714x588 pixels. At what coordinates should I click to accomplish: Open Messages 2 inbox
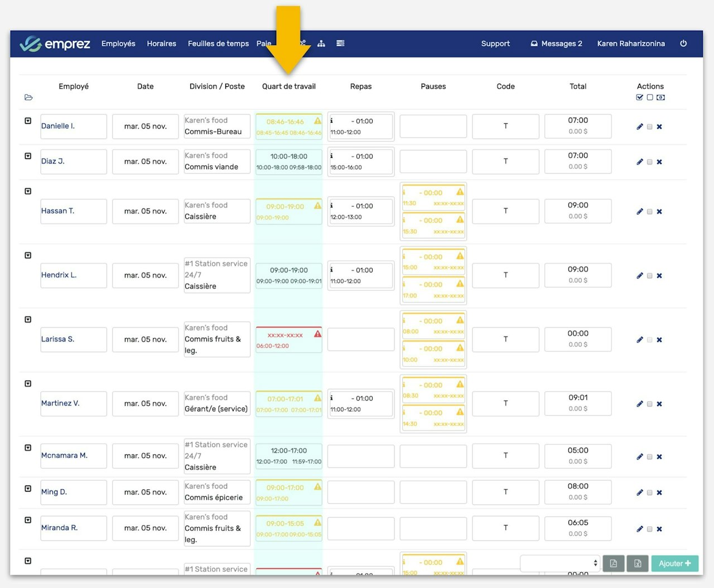556,43
